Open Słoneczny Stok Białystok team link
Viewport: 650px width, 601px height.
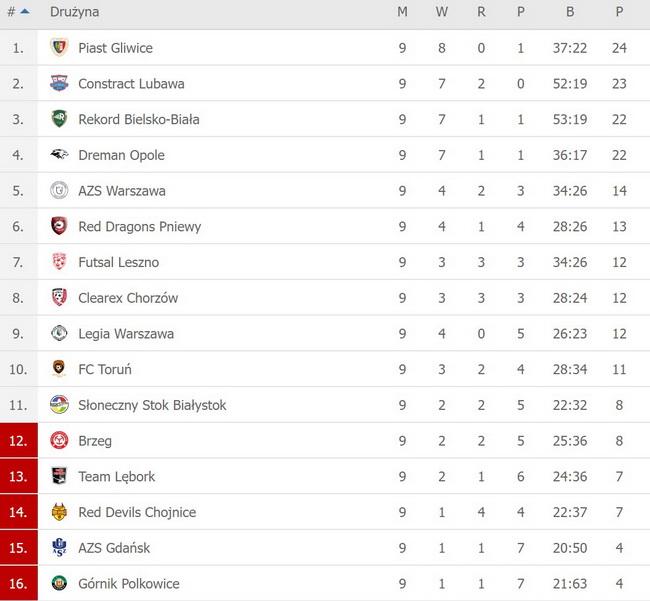tap(152, 405)
